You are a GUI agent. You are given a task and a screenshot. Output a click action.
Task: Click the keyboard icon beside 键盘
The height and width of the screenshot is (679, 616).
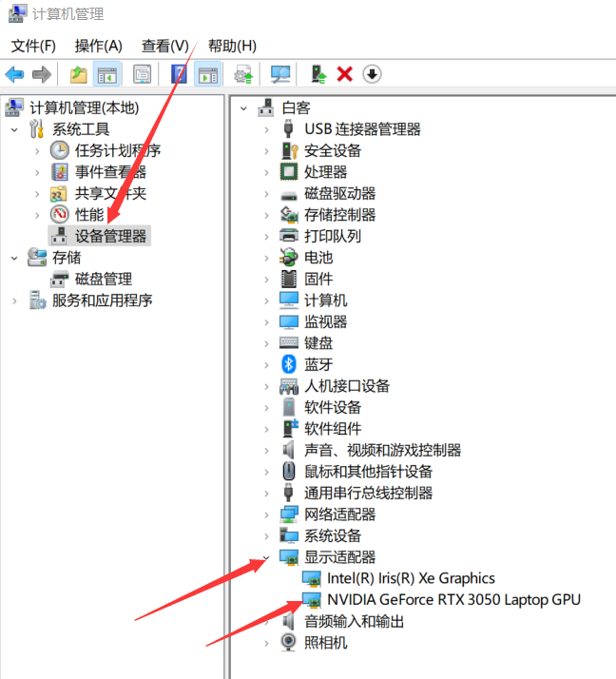[x=289, y=343]
